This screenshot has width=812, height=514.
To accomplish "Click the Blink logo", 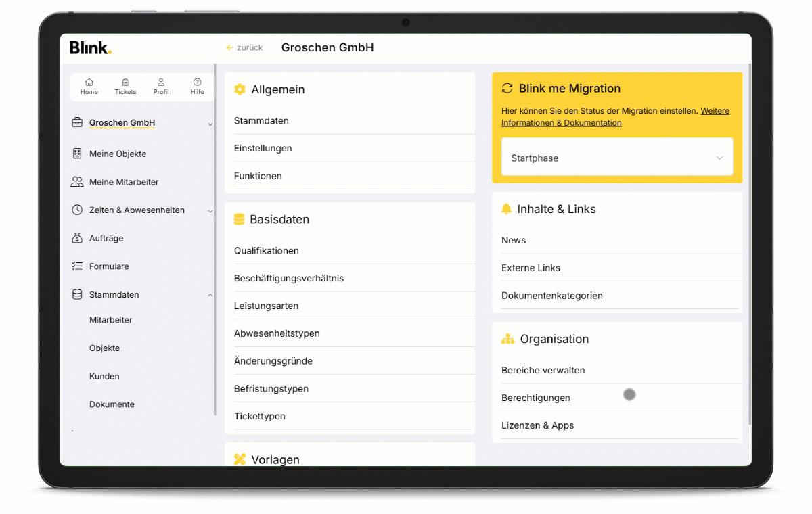I will pos(90,48).
